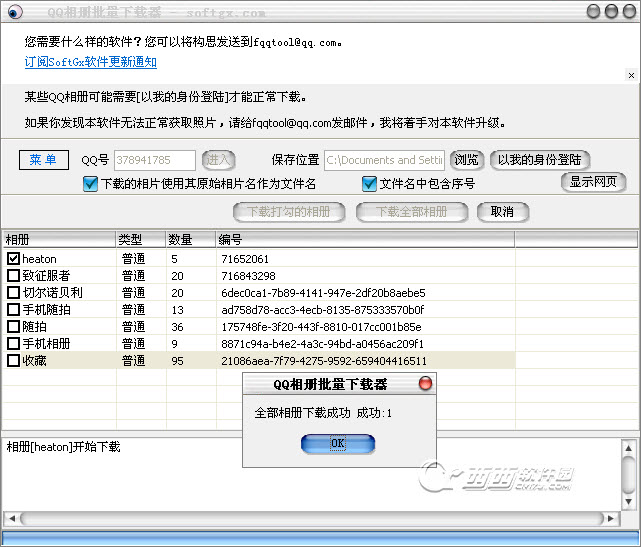Image resolution: width=641 pixels, height=547 pixels.
Task: Click 取消 button
Action: 503,212
